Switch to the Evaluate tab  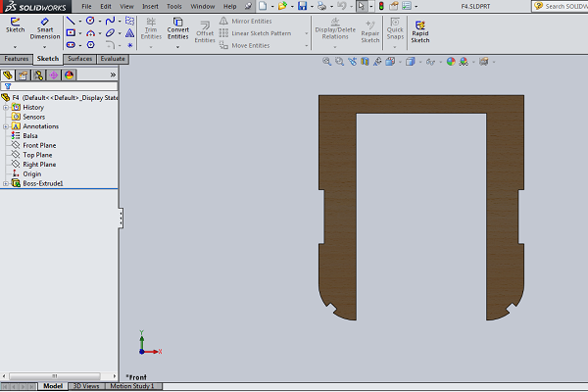[113, 59]
